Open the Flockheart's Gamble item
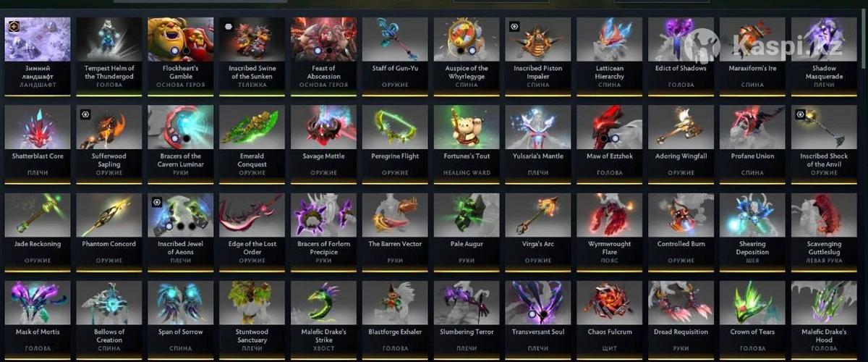This screenshot has width=868, height=362. pyautogui.click(x=181, y=53)
